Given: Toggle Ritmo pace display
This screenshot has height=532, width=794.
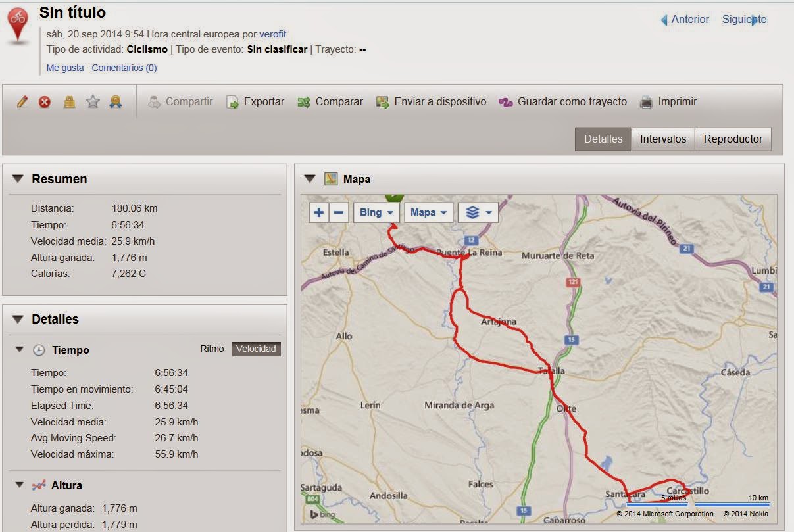Looking at the screenshot, I should (212, 349).
